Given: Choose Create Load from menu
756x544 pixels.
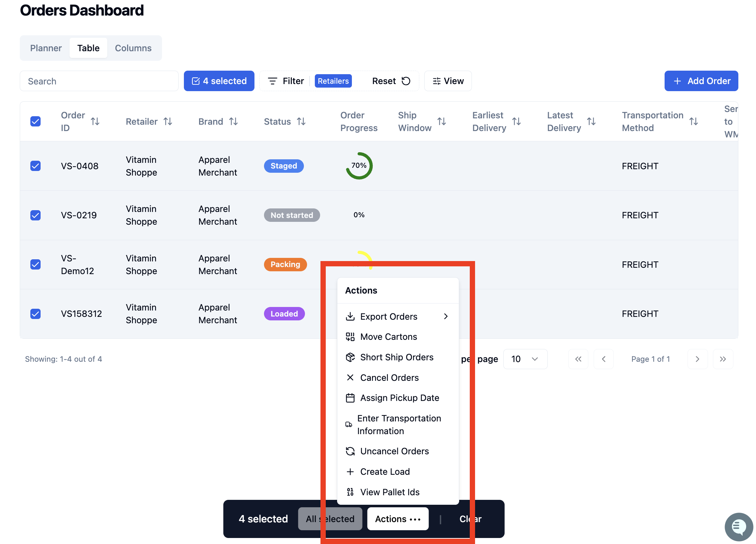Looking at the screenshot, I should coord(398,472).
